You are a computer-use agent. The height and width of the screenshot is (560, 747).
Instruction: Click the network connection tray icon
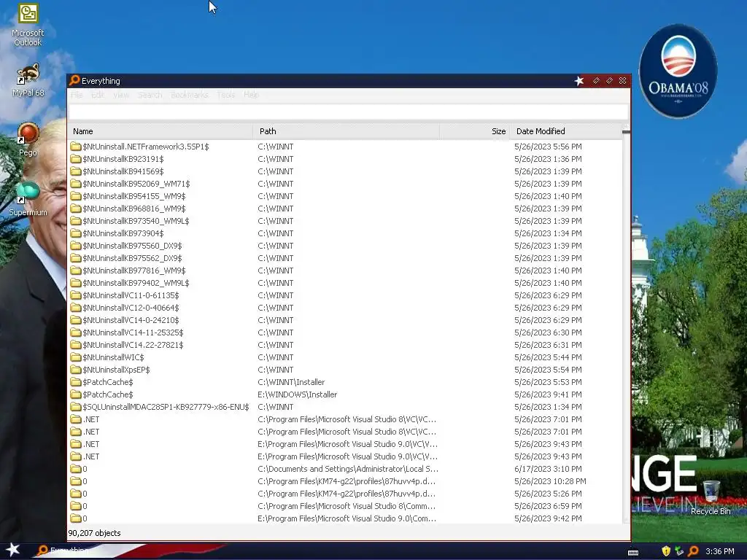coord(679,551)
